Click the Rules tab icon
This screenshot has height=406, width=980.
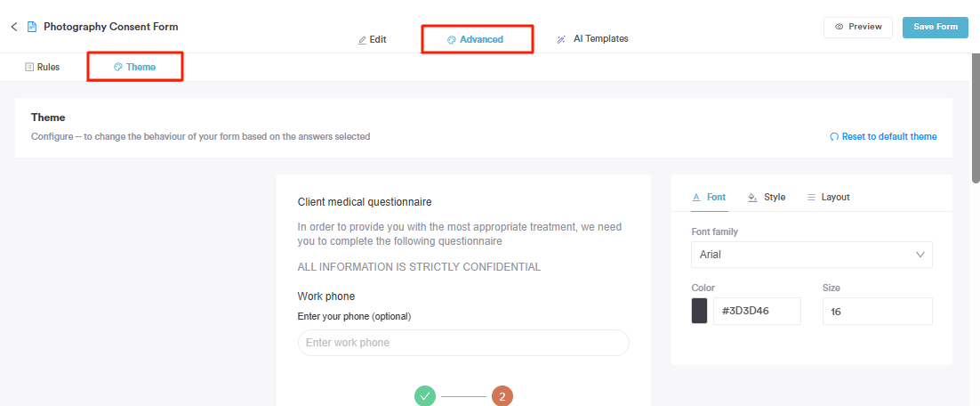click(x=29, y=67)
